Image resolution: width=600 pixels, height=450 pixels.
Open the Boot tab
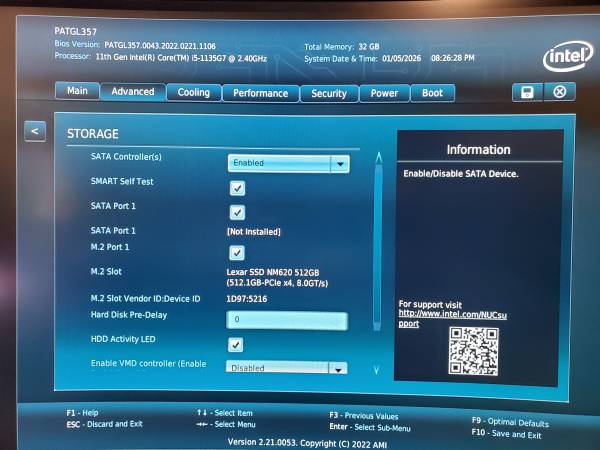click(x=432, y=93)
